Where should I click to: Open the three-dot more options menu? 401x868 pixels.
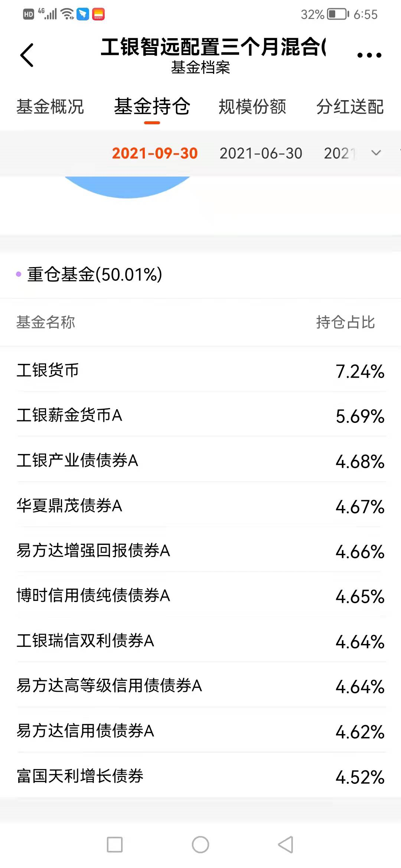pyautogui.click(x=369, y=55)
